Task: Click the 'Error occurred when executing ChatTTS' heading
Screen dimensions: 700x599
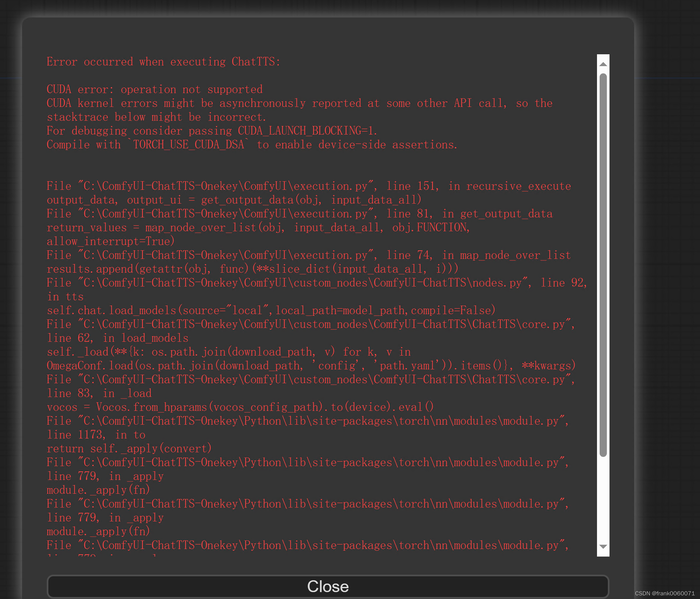Action: pyautogui.click(x=163, y=62)
